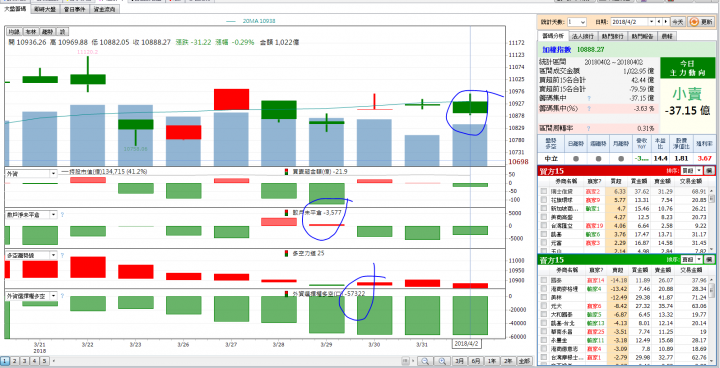The image size is (720, 368).
Task: Switch to the 即時大盤 tab
Action: (45, 9)
